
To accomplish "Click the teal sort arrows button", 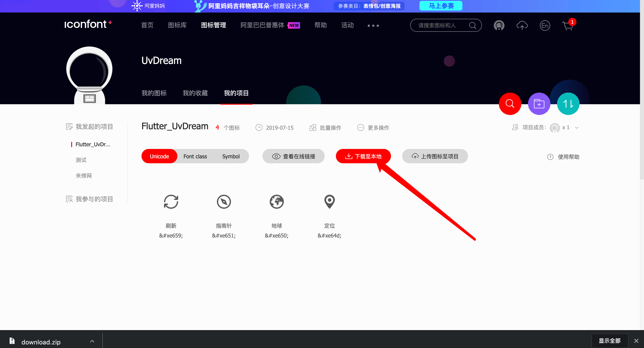I will pyautogui.click(x=568, y=104).
